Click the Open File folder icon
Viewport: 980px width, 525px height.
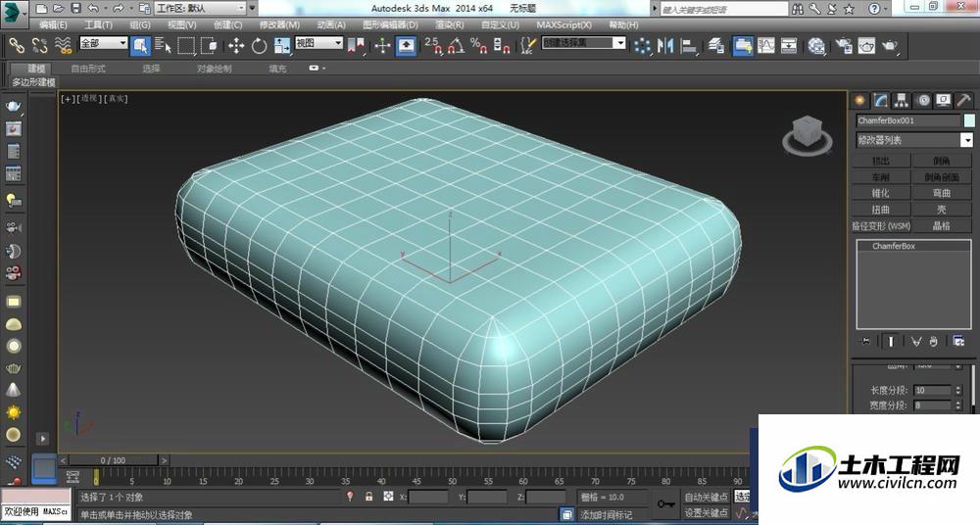(58, 8)
